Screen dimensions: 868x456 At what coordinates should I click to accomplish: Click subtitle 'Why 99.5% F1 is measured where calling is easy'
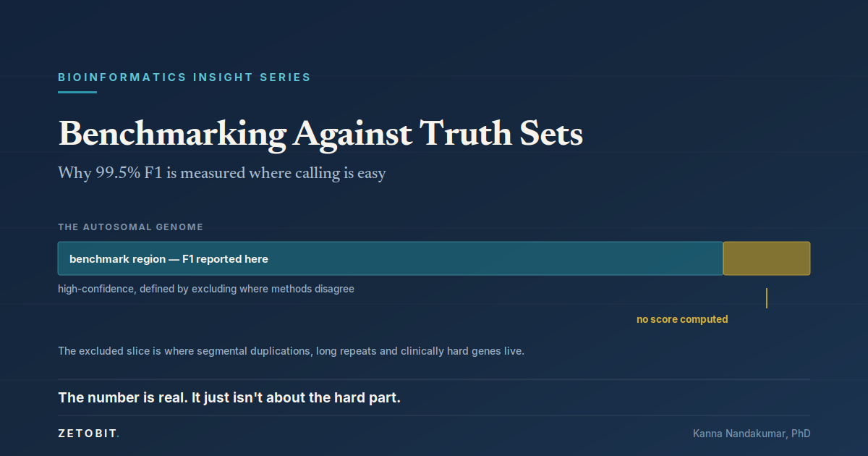(x=221, y=173)
